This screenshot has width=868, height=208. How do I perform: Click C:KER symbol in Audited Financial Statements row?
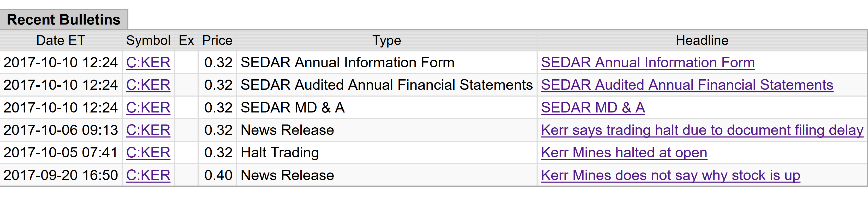[x=148, y=85]
